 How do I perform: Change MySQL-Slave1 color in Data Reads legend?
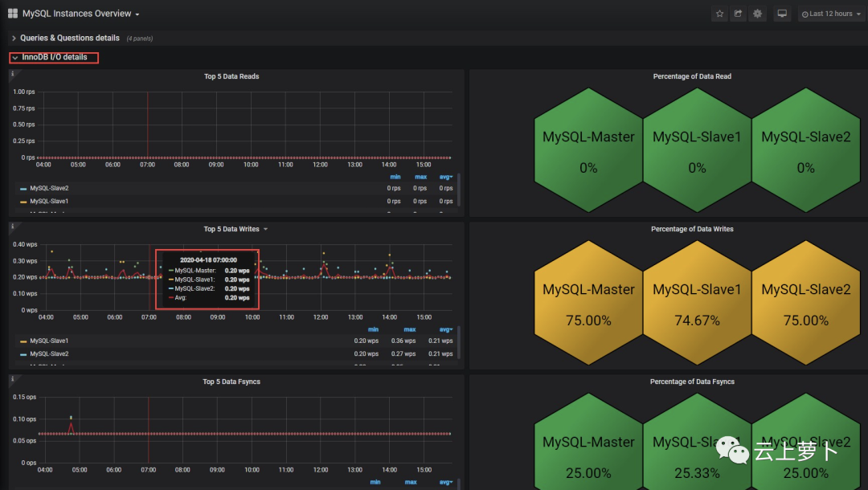click(x=23, y=202)
